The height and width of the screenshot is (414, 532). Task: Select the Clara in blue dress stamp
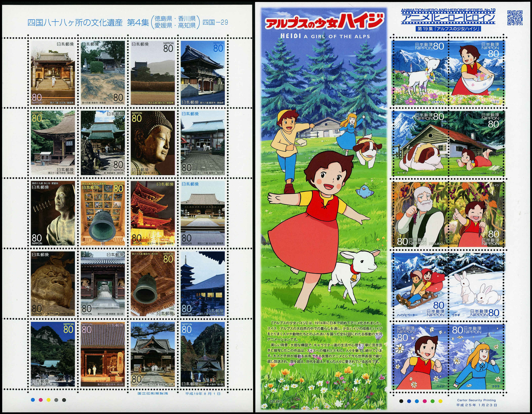point(477,357)
